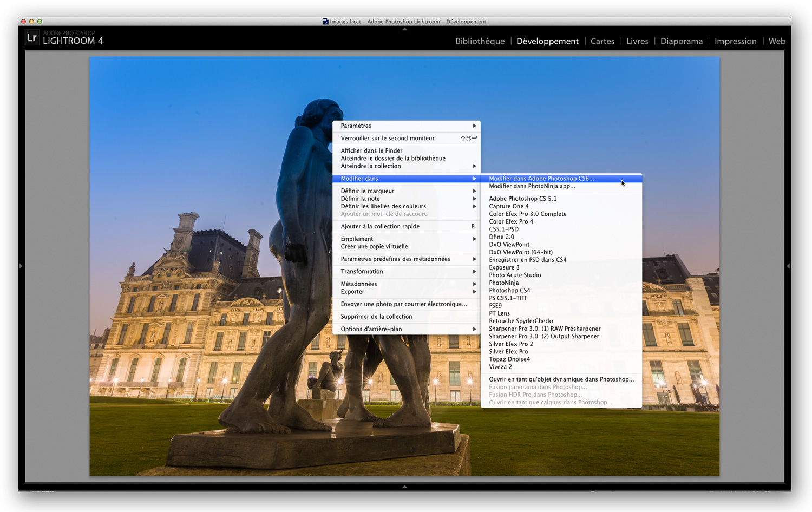
Task: Select Topaz Dnoise4 plugin
Action: click(x=561, y=359)
